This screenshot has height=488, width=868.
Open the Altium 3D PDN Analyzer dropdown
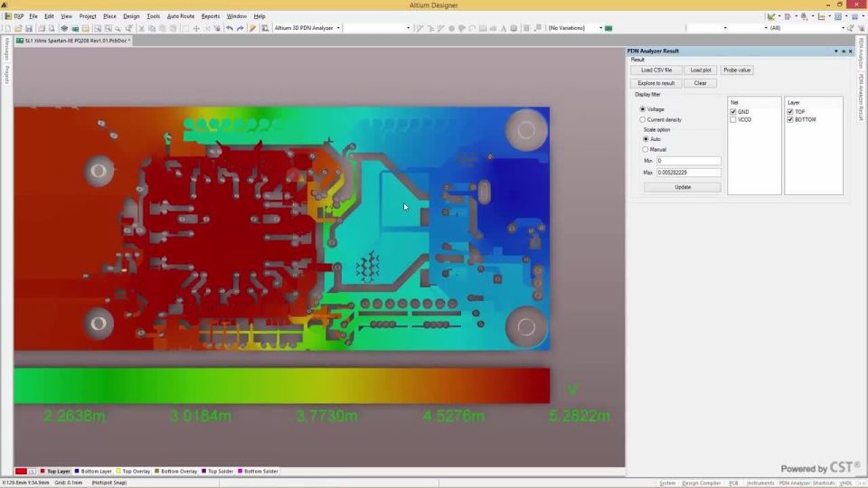337,28
